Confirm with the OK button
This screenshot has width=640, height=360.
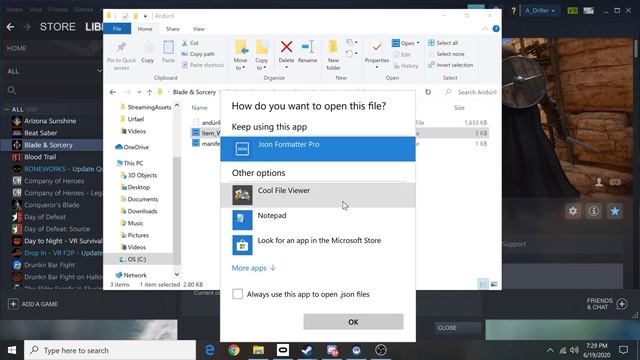[353, 322]
